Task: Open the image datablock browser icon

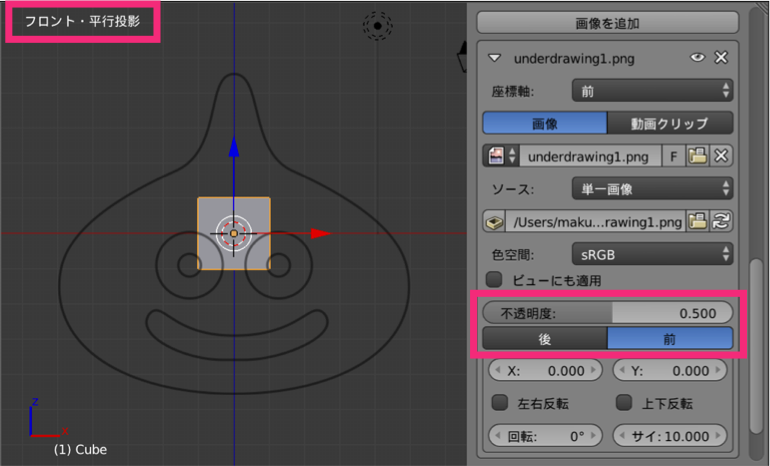Action: [499, 156]
